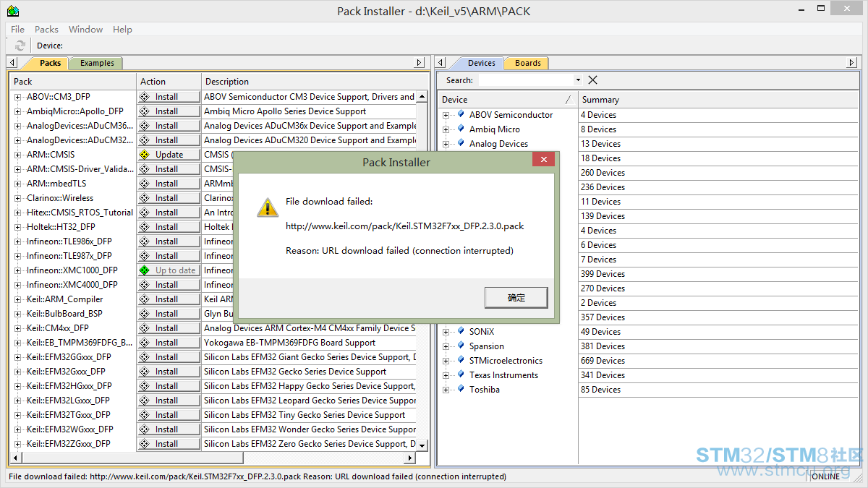The height and width of the screenshot is (488, 868).
Task: Select the SONiX vendor row
Action: click(x=482, y=332)
